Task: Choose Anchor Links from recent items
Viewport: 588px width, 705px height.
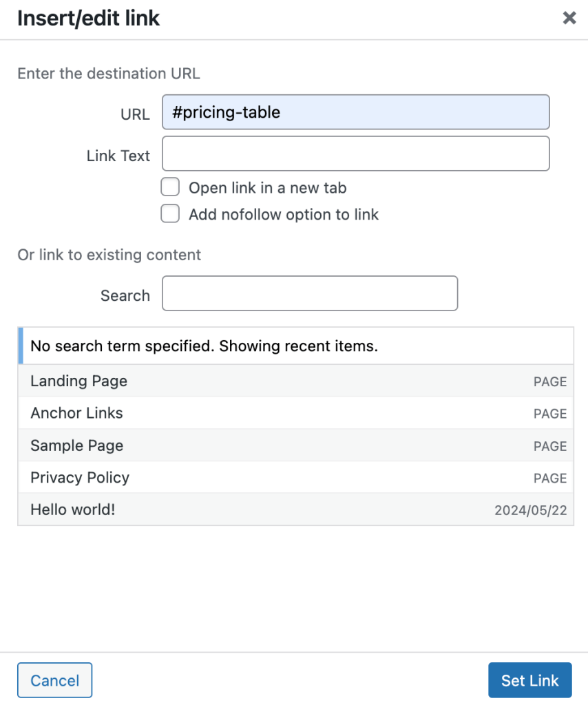Action: pos(76,413)
